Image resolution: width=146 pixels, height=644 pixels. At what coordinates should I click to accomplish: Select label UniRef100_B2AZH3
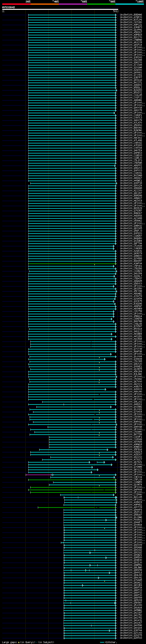(131, 90)
